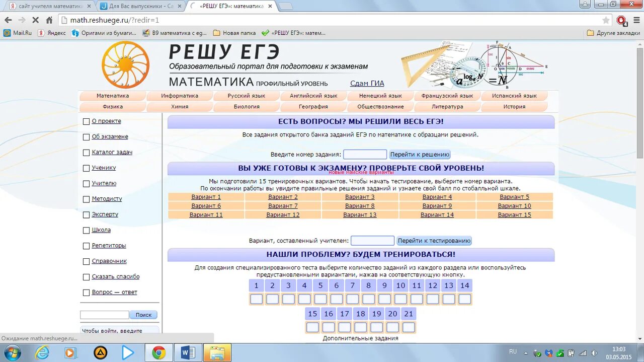
Task: Follow the Сдам ГИА link
Action: pyautogui.click(x=367, y=84)
